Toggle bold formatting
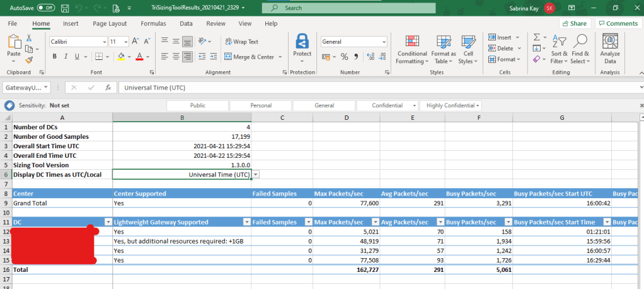This screenshot has width=644, height=289. (55, 57)
